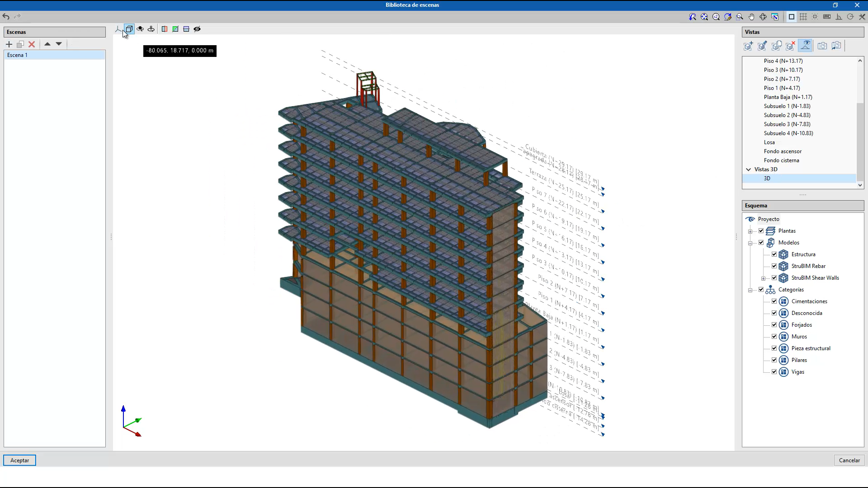The height and width of the screenshot is (488, 868).
Task: Collapse the Vistas 3D group
Action: [749, 169]
